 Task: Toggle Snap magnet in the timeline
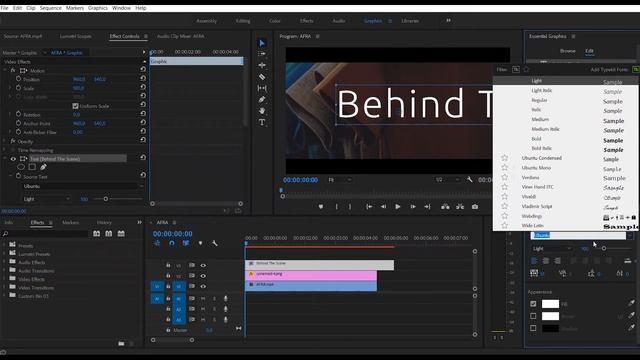pos(172,243)
